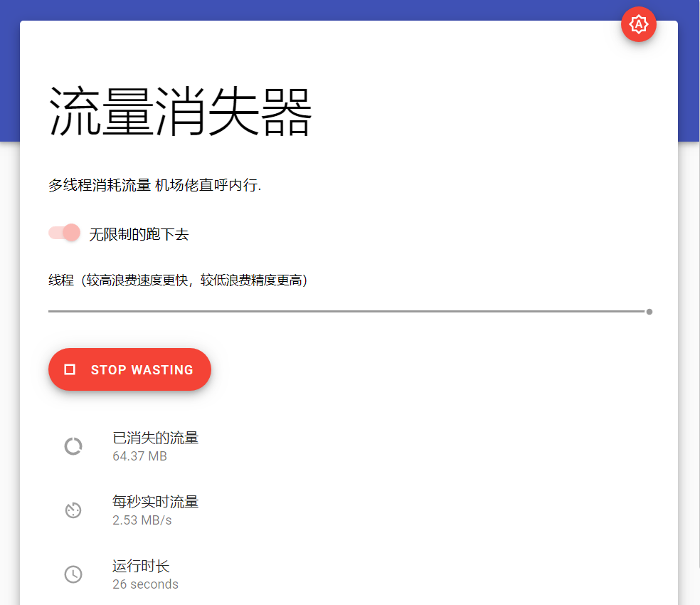Click the 2.53 MB/s speed value
700x605 pixels.
tap(142, 520)
